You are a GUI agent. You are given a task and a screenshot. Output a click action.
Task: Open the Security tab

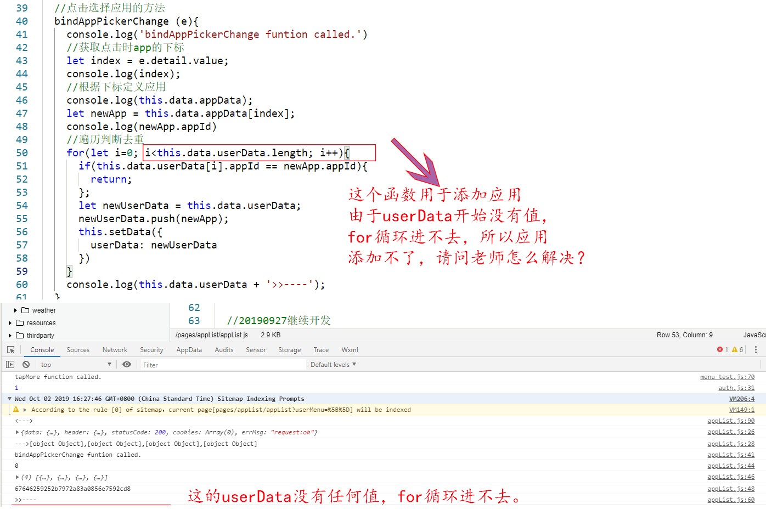point(151,349)
